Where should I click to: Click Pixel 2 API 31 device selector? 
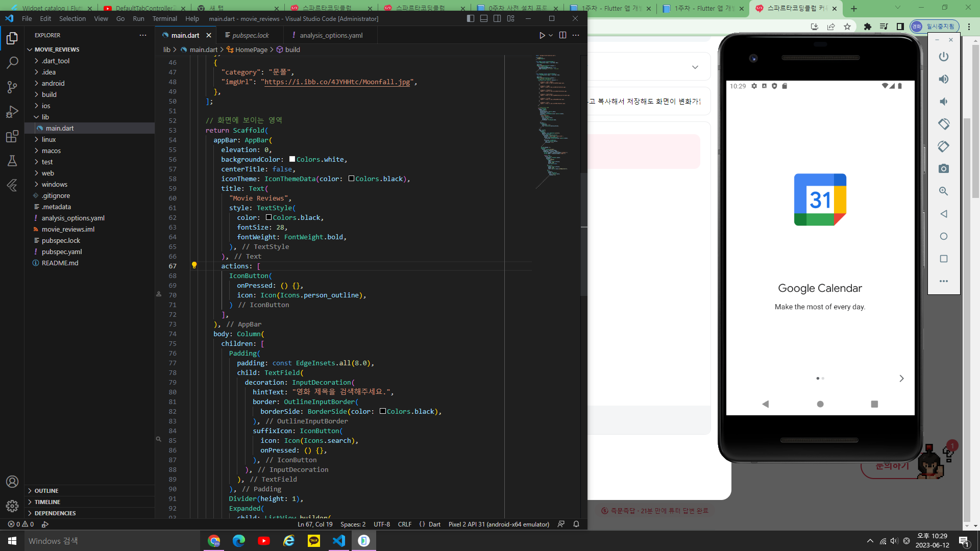499,524
